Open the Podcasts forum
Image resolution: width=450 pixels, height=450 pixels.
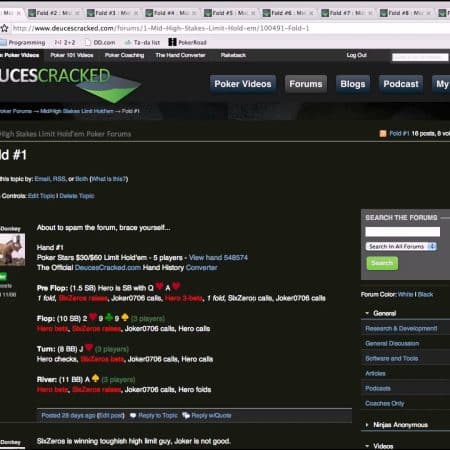[x=378, y=389]
